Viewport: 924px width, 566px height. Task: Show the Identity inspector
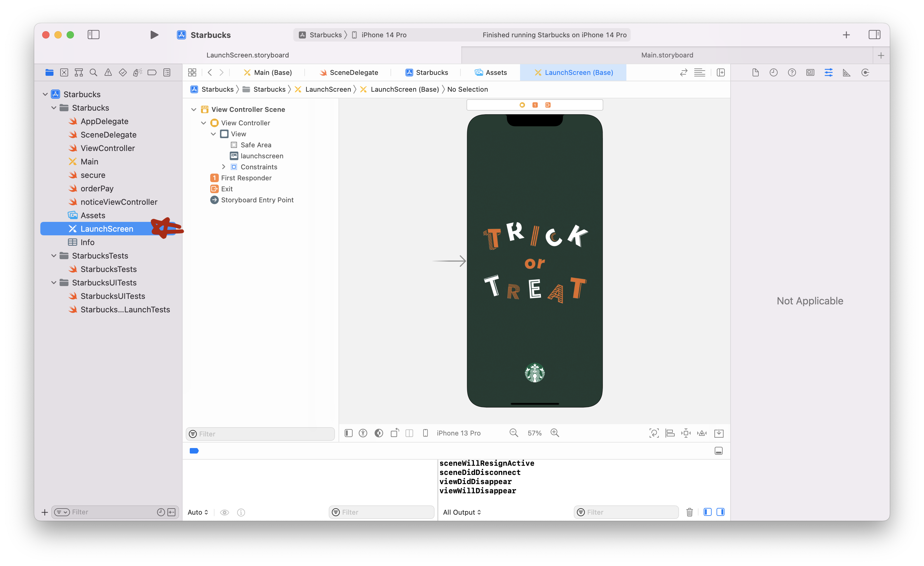tap(810, 72)
